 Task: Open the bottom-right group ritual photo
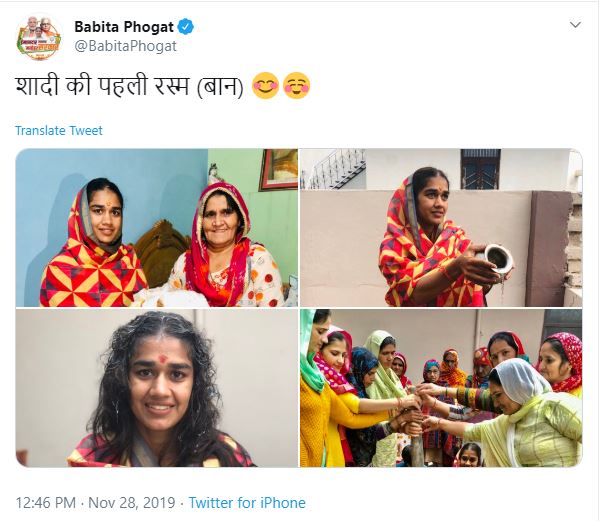tap(441, 388)
